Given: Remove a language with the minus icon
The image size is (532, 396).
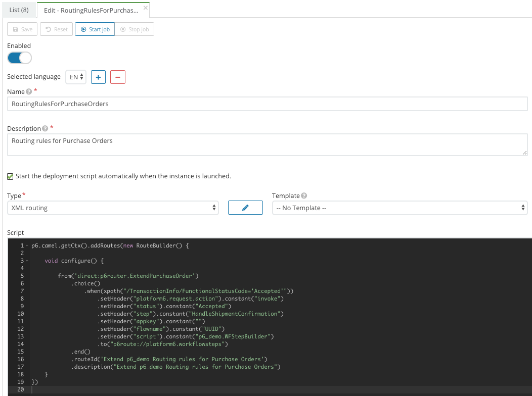Looking at the screenshot, I should click(117, 77).
